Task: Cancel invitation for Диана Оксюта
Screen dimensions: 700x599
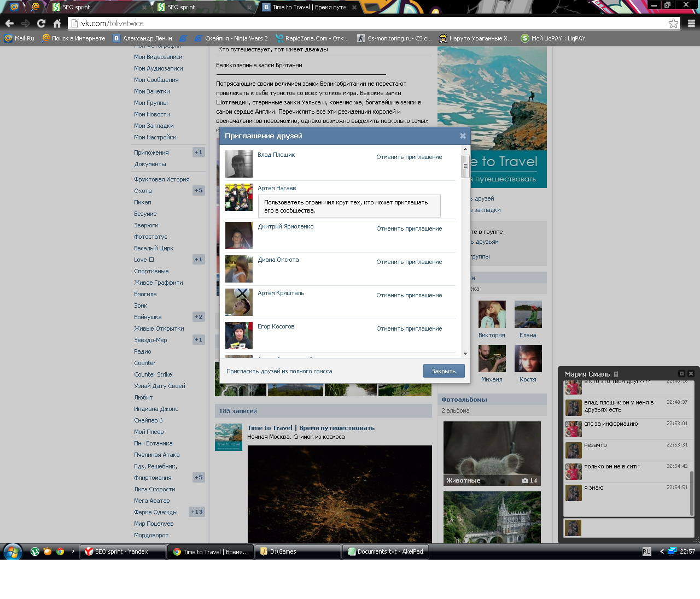Action: tap(409, 262)
